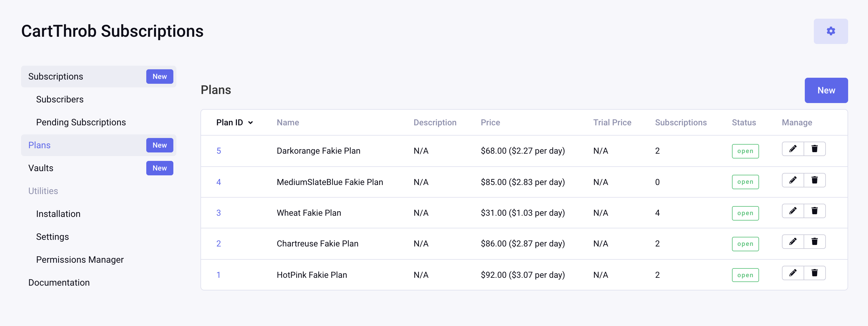Select the HotPink Fakie Plan name
868x326 pixels.
[x=312, y=275]
